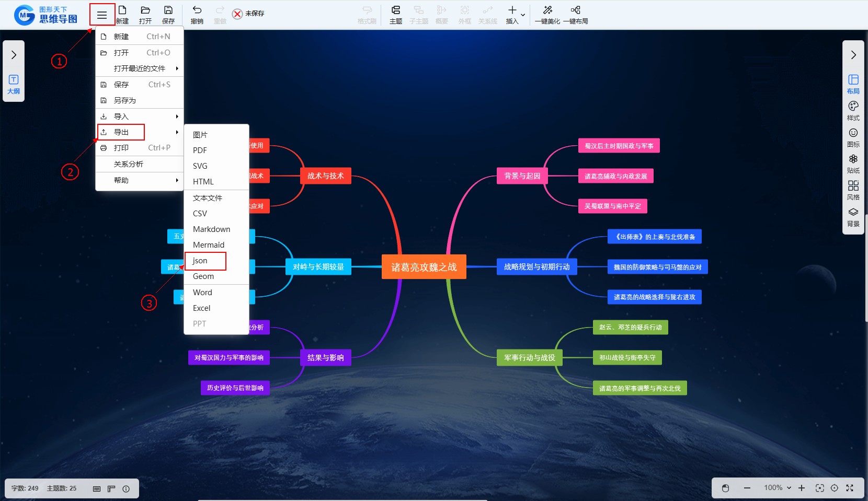Image resolution: width=868 pixels, height=501 pixels.
Task: Click 关系分析 in the menu
Action: 129,164
